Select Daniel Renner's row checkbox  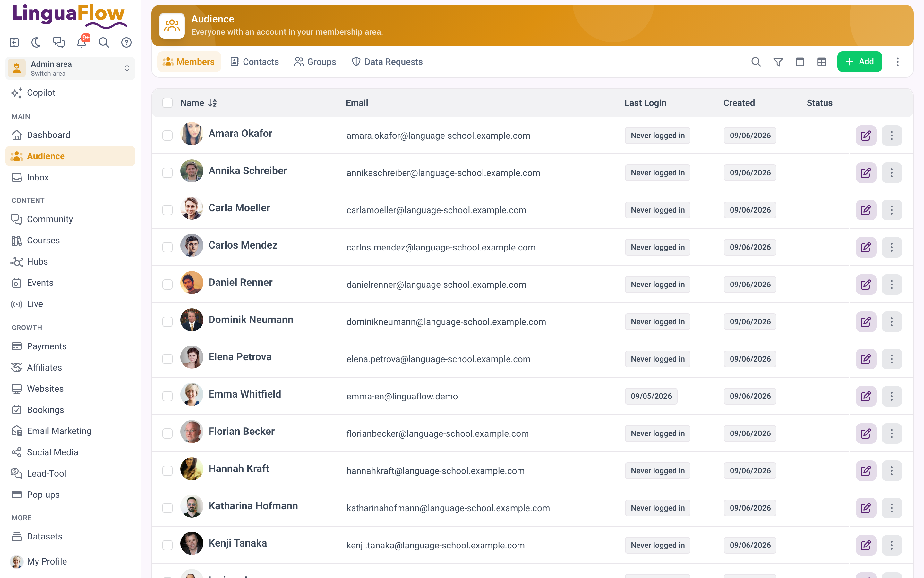(167, 285)
